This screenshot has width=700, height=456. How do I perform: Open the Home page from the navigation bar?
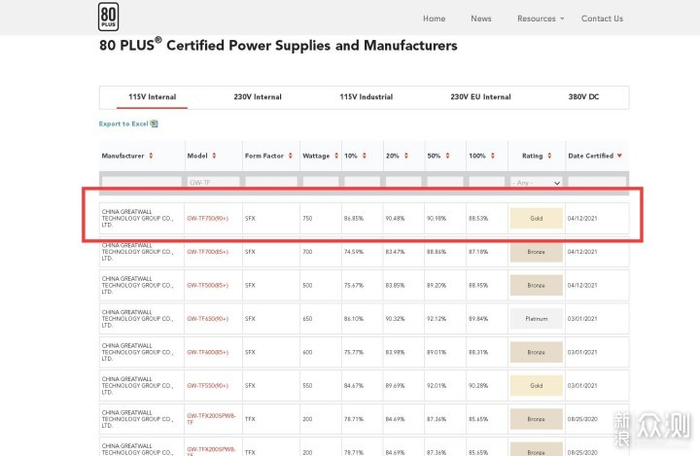434,18
